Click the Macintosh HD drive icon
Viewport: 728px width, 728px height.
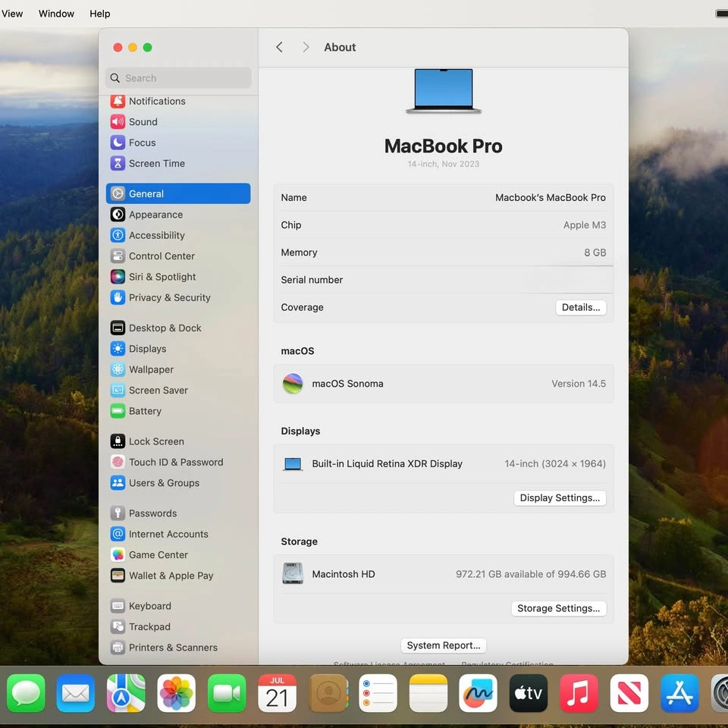tap(293, 574)
